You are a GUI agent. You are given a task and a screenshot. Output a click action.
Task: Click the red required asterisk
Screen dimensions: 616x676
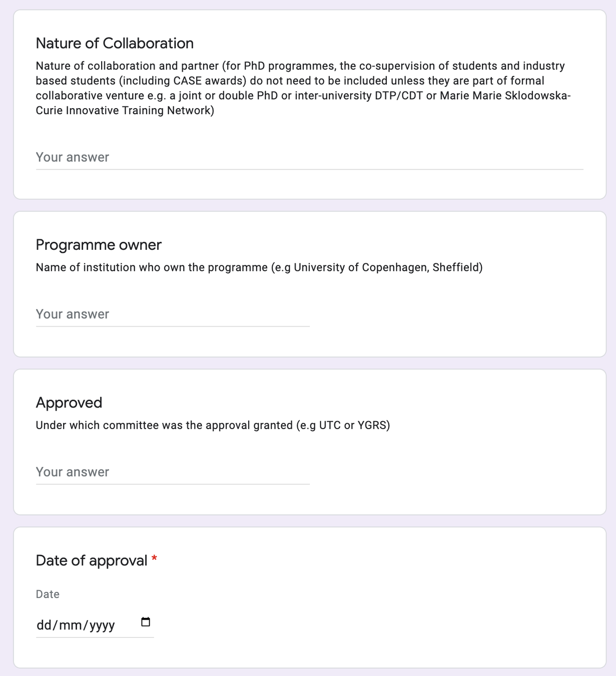coord(155,559)
